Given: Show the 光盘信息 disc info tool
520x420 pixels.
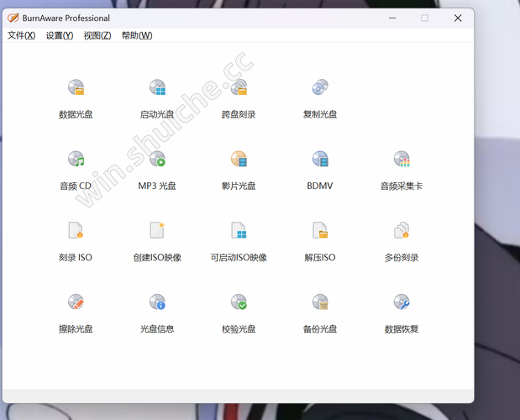Looking at the screenshot, I should pos(157,313).
